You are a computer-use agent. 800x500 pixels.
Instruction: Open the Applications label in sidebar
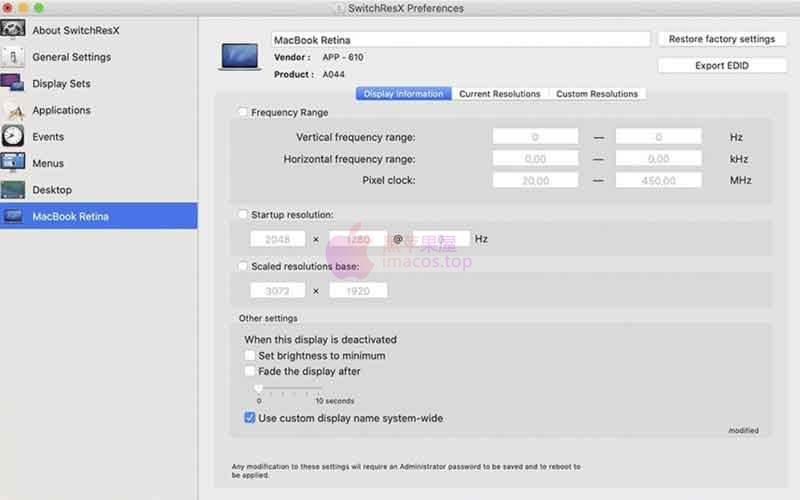pos(61,110)
